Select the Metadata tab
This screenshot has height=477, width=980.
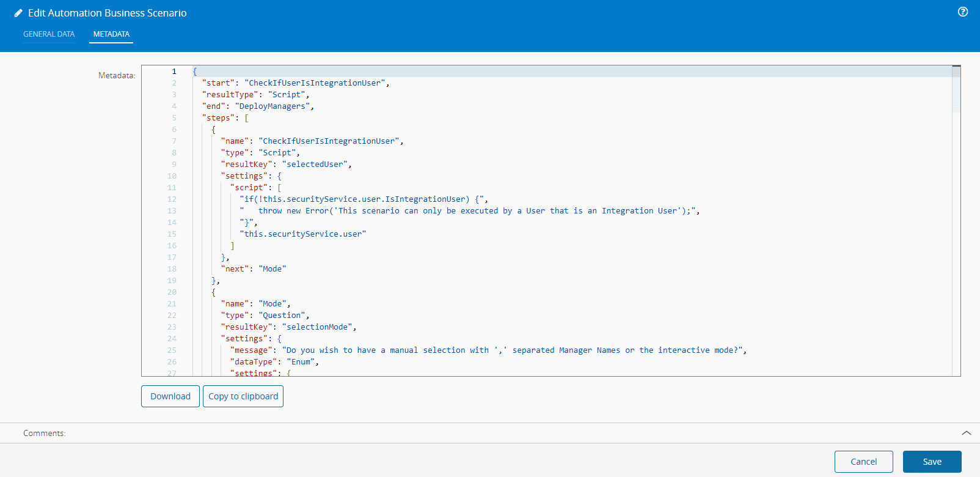pos(111,34)
